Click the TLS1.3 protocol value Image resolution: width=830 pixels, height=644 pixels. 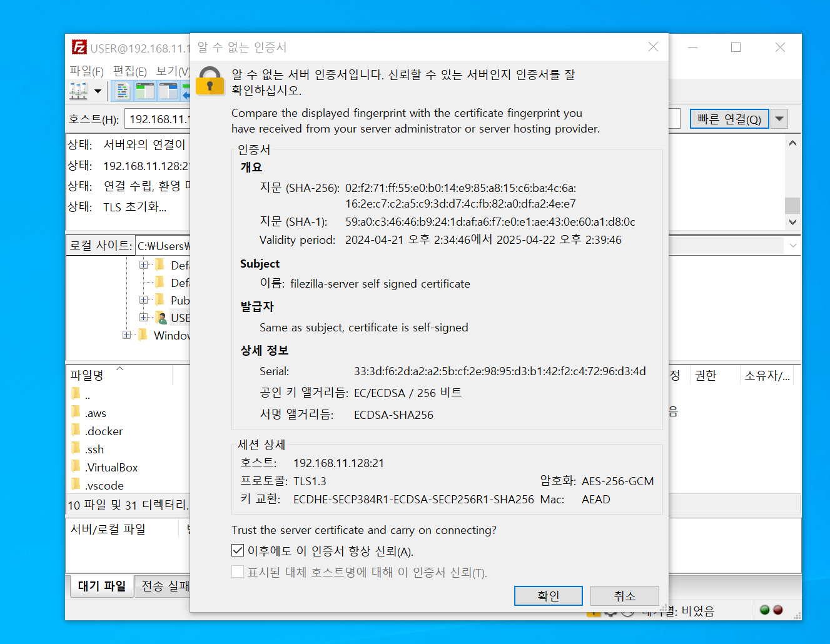click(310, 481)
